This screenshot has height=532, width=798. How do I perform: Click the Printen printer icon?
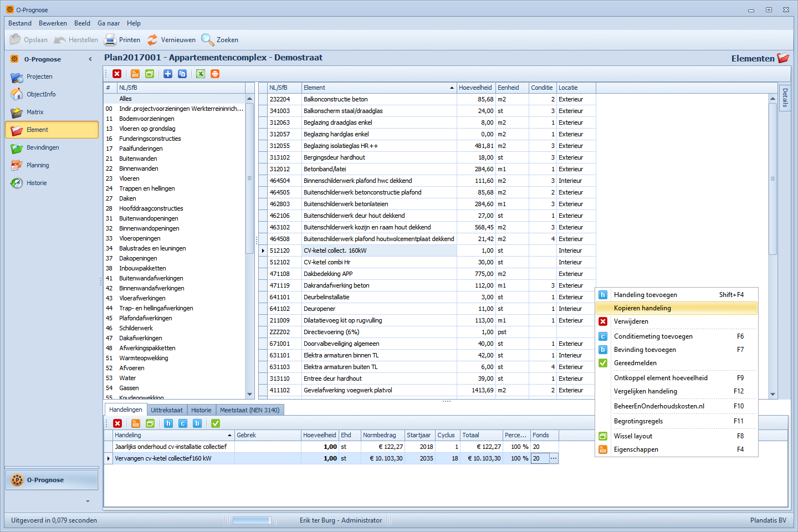110,40
